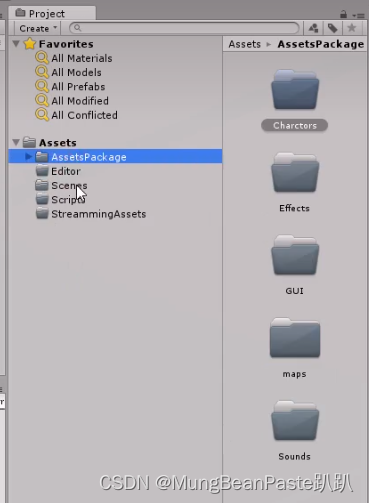Viewport: 369px width, 503px height.
Task: Select the All Prefabs favorite
Action: tap(78, 87)
